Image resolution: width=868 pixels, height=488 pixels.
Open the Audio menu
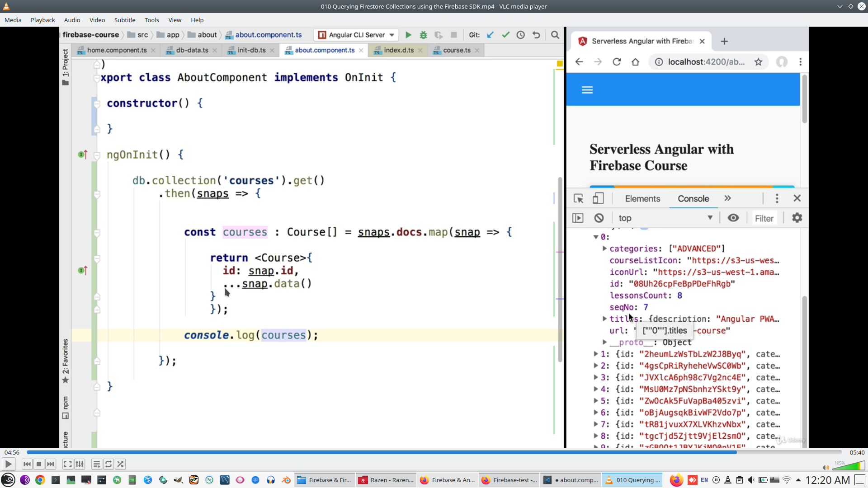click(x=72, y=20)
